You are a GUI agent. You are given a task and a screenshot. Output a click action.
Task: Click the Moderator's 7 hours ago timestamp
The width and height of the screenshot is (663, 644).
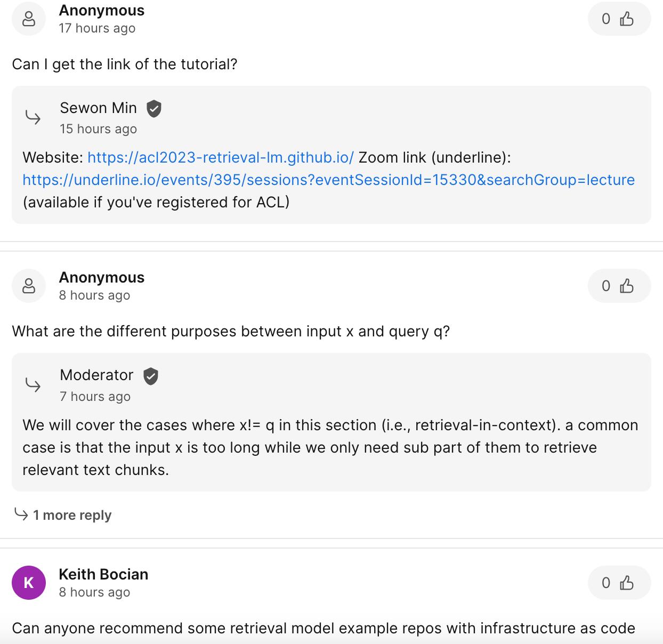point(95,397)
